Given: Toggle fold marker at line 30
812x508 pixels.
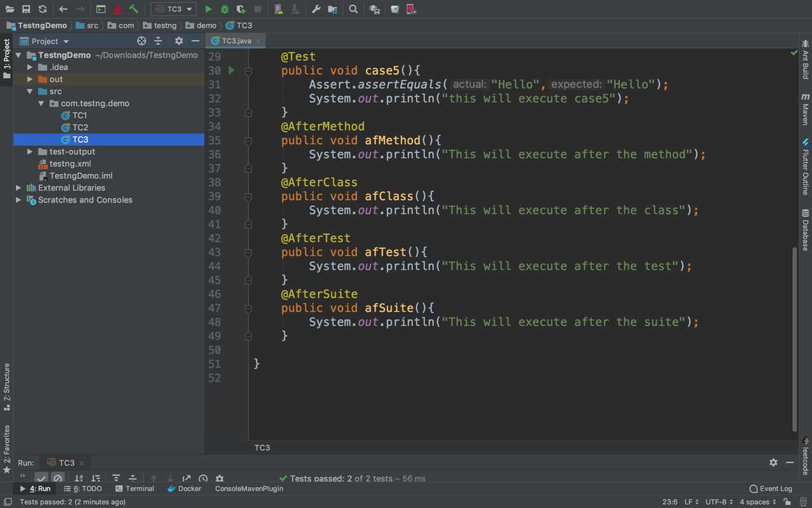Looking at the screenshot, I should point(249,71).
